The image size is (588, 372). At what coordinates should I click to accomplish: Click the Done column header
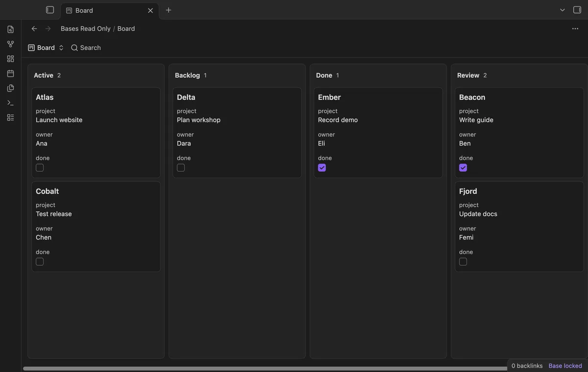[324, 75]
